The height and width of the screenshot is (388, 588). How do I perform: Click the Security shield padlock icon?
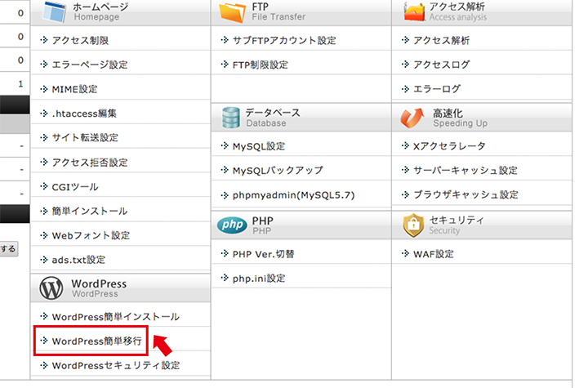click(413, 225)
